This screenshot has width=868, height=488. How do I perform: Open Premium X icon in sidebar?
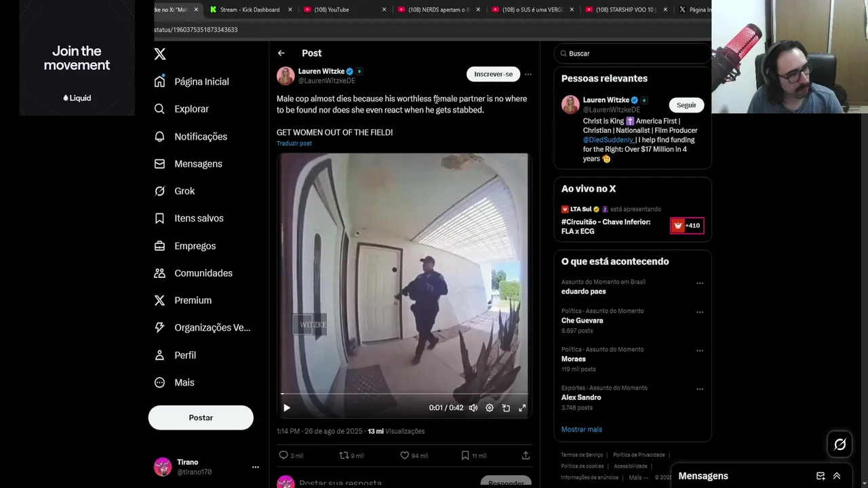point(159,300)
